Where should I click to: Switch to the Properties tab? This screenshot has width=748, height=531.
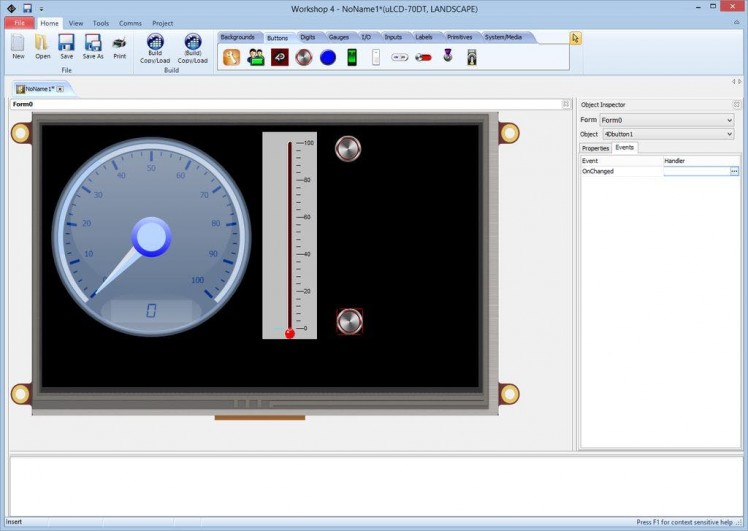click(595, 148)
